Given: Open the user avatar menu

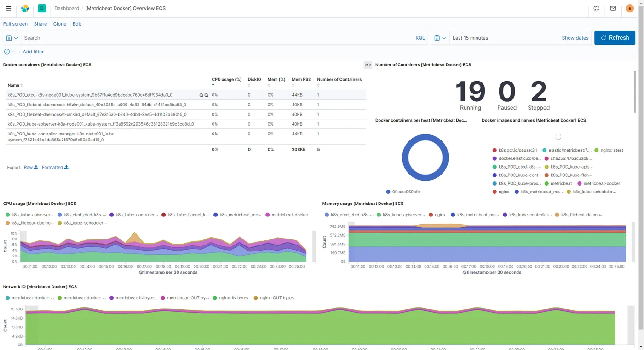Looking at the screenshot, I should [x=630, y=8].
